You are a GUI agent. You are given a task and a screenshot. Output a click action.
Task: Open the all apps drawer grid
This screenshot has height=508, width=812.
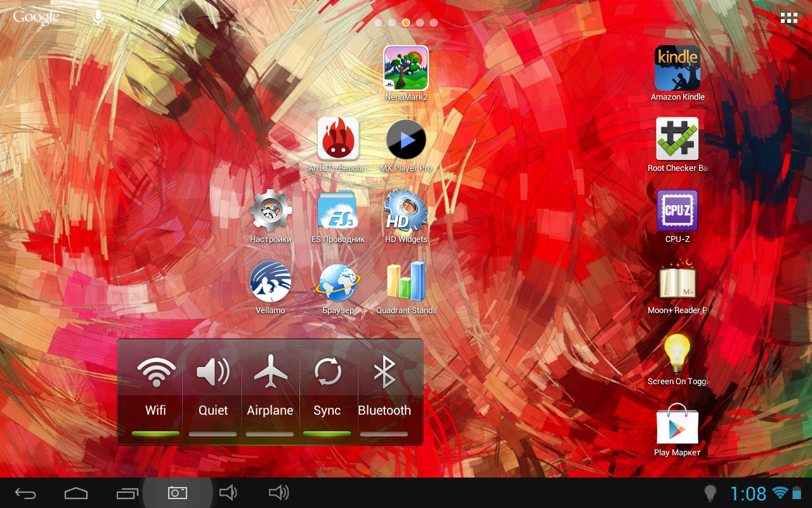point(789,18)
